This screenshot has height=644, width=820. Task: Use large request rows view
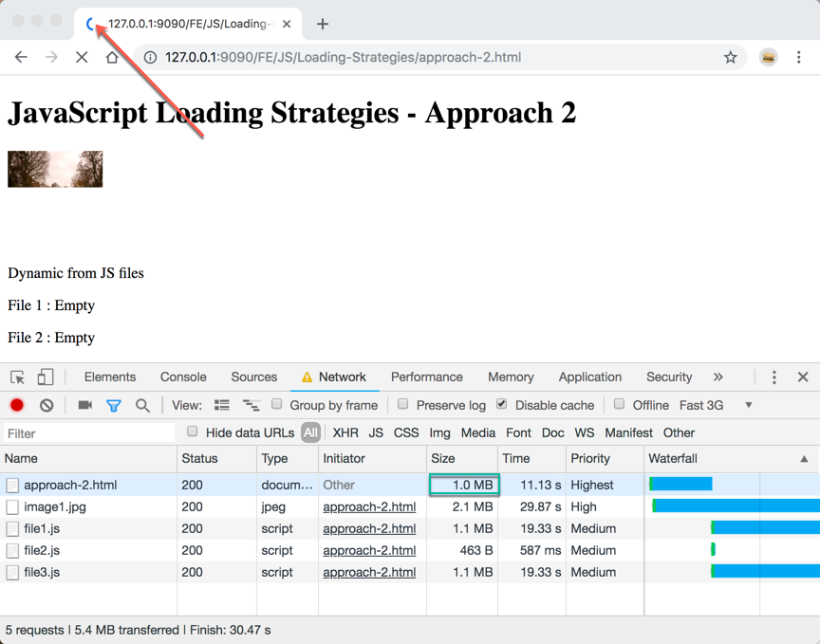coord(222,405)
